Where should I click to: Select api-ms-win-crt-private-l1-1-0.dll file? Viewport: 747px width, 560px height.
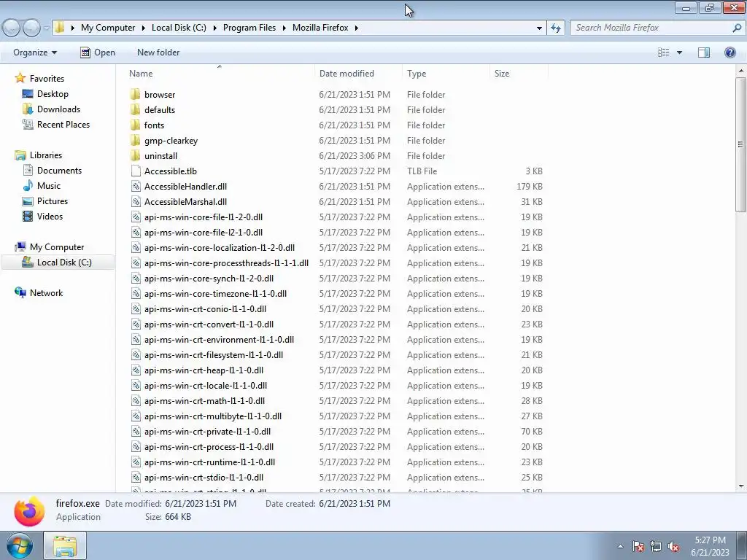[207, 432]
